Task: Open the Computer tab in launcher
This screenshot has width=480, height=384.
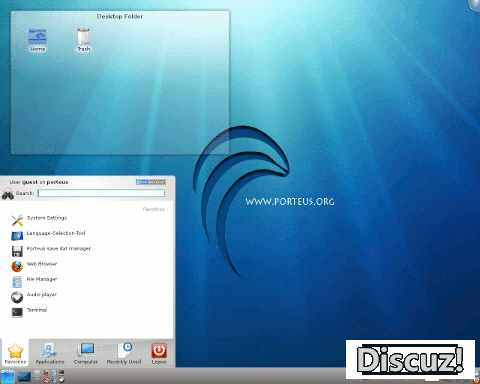Action: pyautogui.click(x=86, y=353)
